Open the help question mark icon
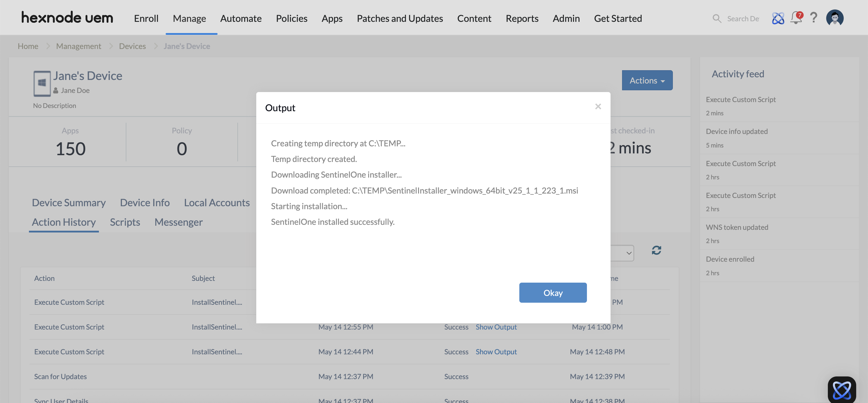This screenshot has height=403, width=868. point(814,17)
